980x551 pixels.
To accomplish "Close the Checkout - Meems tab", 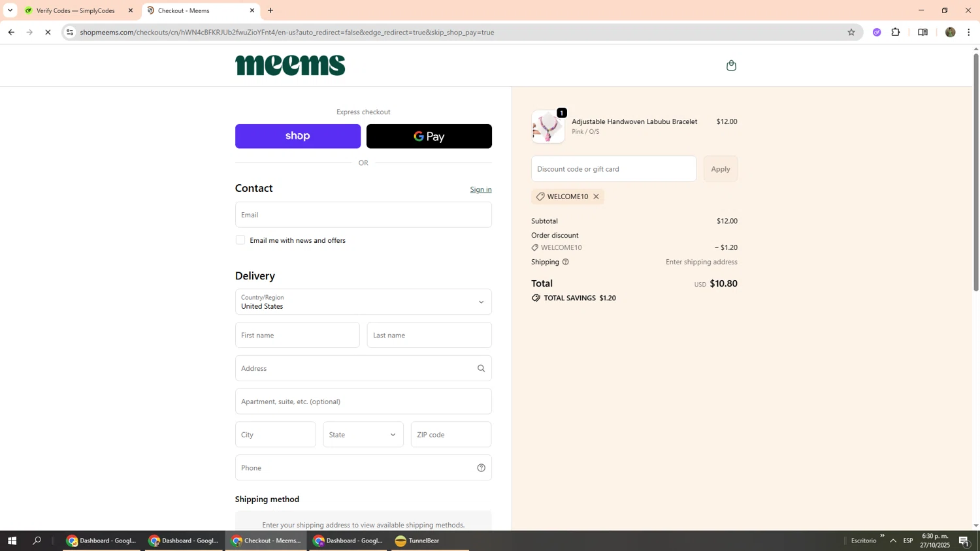I will pos(252,10).
